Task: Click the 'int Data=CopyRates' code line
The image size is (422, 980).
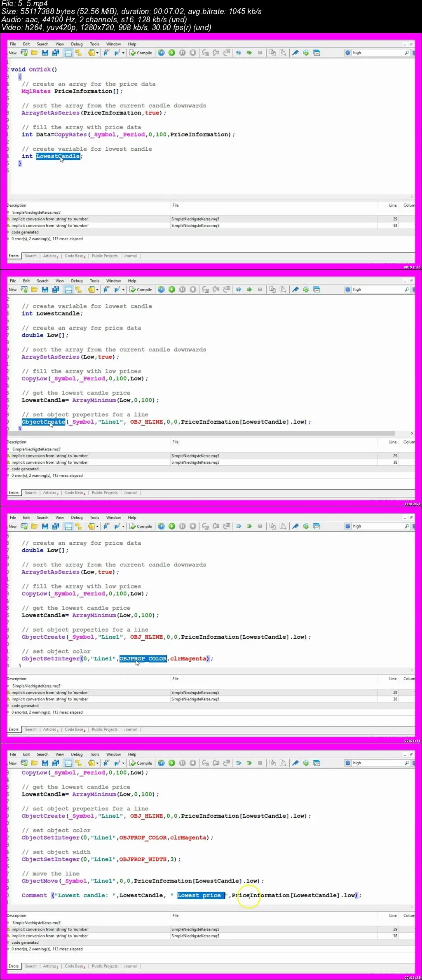Action: [x=128, y=135]
